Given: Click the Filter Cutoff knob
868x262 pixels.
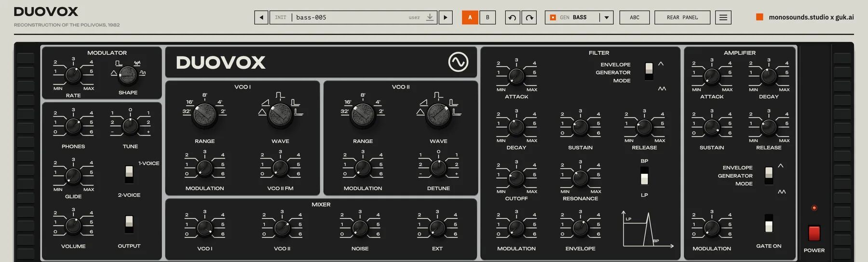Looking at the screenshot, I should pyautogui.click(x=516, y=178).
